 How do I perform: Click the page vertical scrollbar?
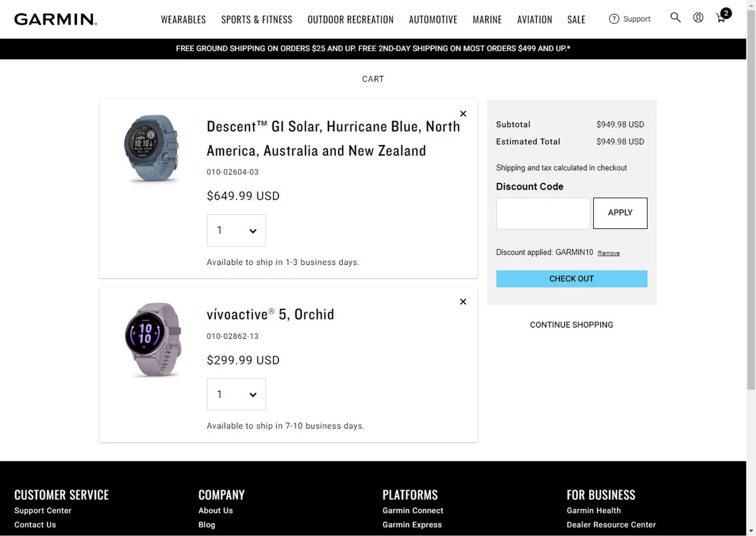pos(751,202)
